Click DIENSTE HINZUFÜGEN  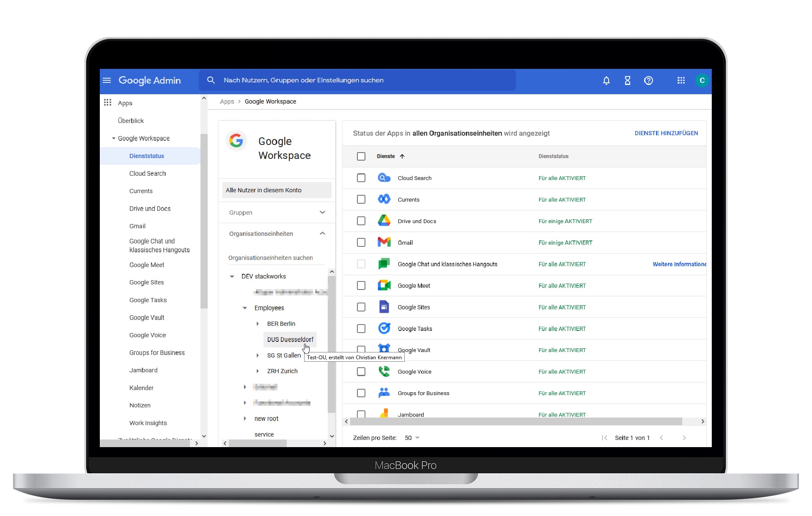pos(666,133)
